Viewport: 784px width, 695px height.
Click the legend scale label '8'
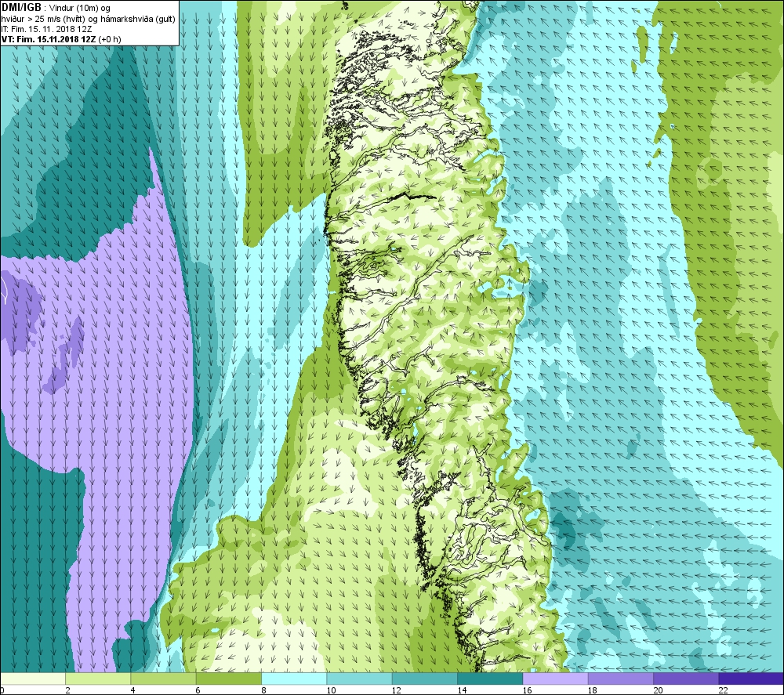[263, 690]
